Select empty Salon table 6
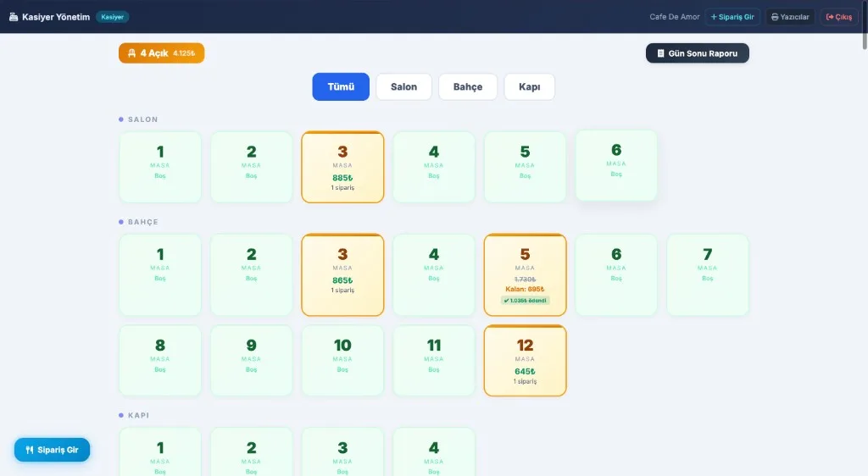This screenshot has width=868, height=476. point(616,165)
